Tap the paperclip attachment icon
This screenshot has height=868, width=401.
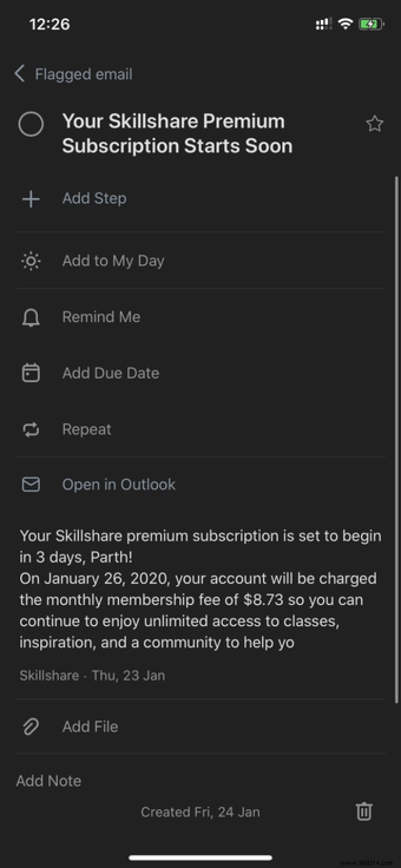point(31,726)
